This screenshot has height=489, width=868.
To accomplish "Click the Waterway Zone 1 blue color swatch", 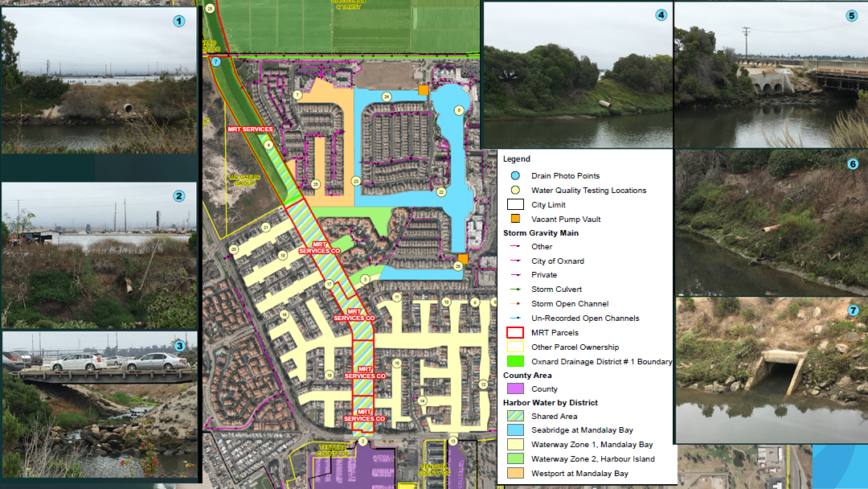I will [x=517, y=444].
